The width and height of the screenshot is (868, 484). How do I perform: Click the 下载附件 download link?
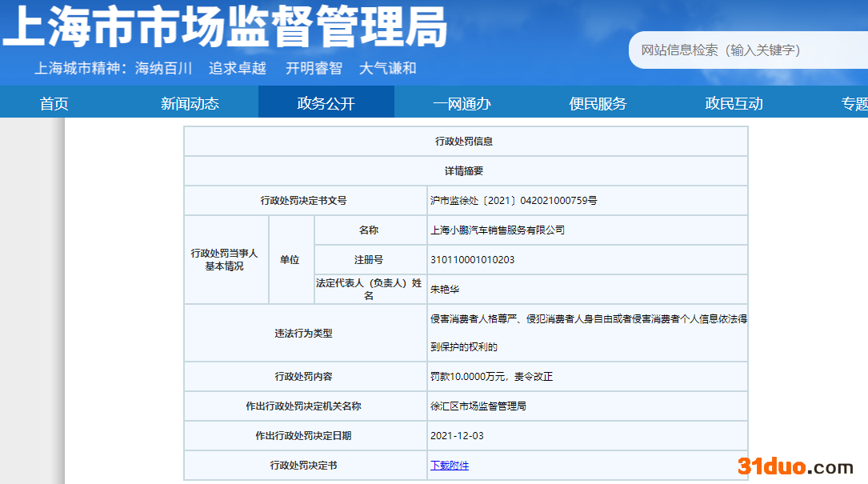pyautogui.click(x=450, y=465)
